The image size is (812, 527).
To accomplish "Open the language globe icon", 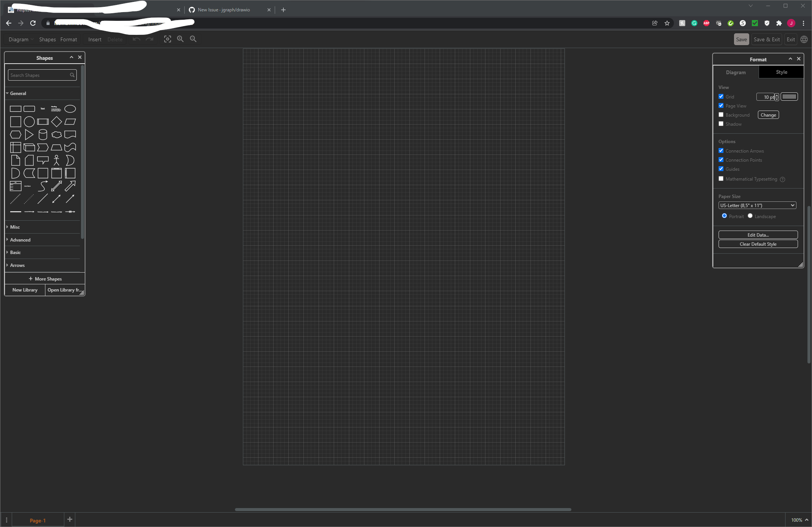I will [x=804, y=39].
